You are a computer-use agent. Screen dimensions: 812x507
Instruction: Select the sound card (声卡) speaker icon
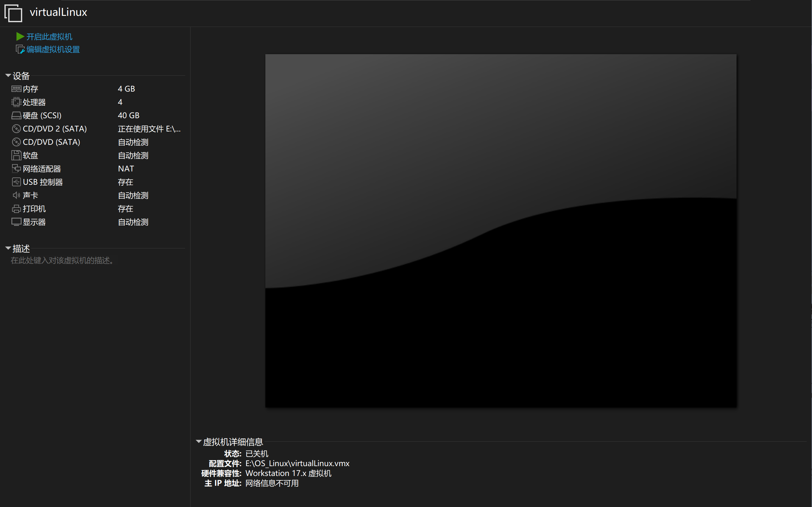(16, 195)
